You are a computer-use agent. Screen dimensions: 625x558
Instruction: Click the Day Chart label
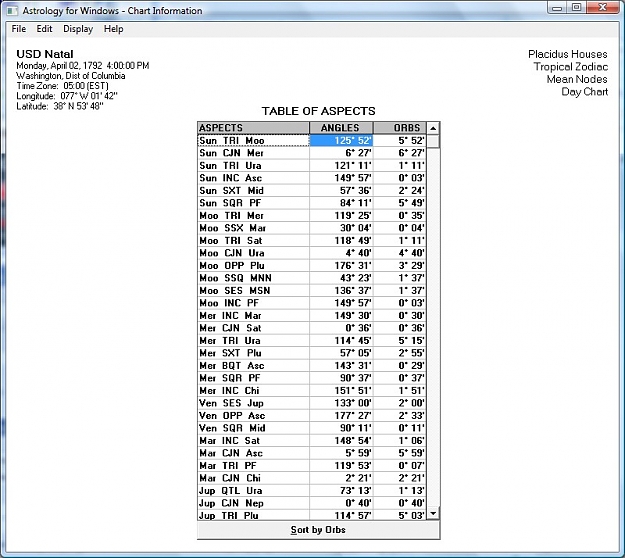[x=584, y=92]
